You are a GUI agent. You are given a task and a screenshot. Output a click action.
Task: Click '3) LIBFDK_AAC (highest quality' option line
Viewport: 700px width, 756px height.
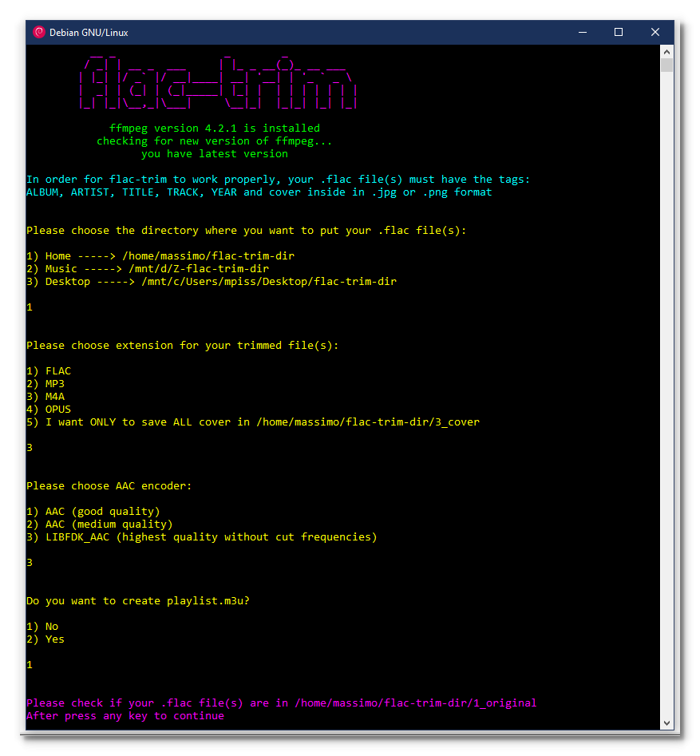(201, 537)
